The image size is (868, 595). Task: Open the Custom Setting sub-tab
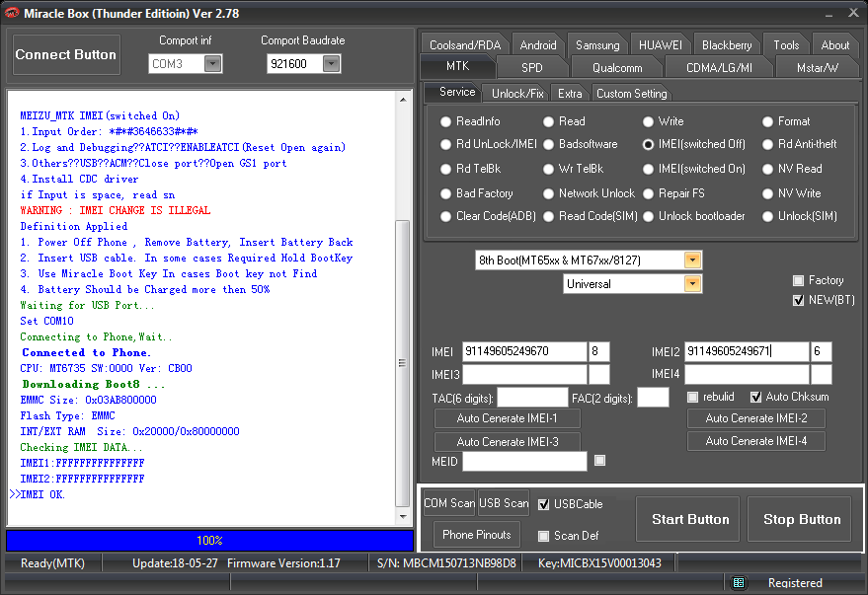(632, 94)
